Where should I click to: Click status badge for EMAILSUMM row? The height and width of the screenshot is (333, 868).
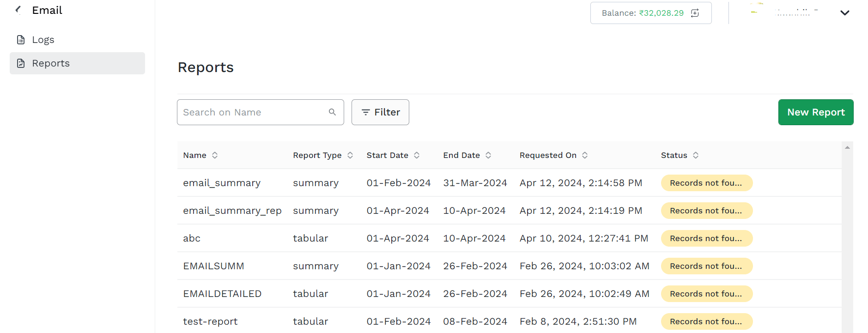[707, 266]
